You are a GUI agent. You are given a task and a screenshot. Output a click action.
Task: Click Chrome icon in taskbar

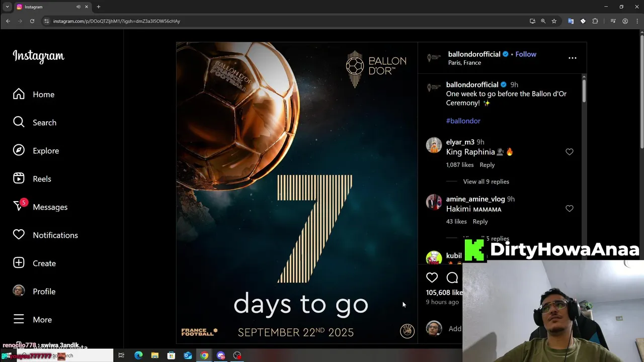(x=204, y=355)
